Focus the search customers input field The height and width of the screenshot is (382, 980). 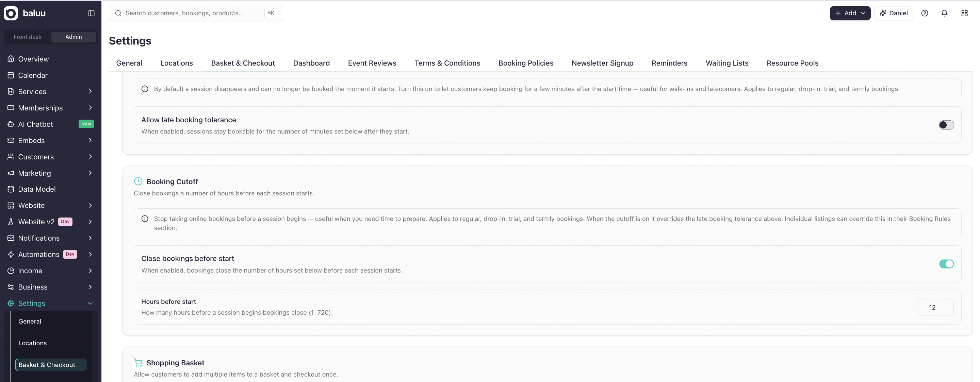pyautogui.click(x=196, y=13)
